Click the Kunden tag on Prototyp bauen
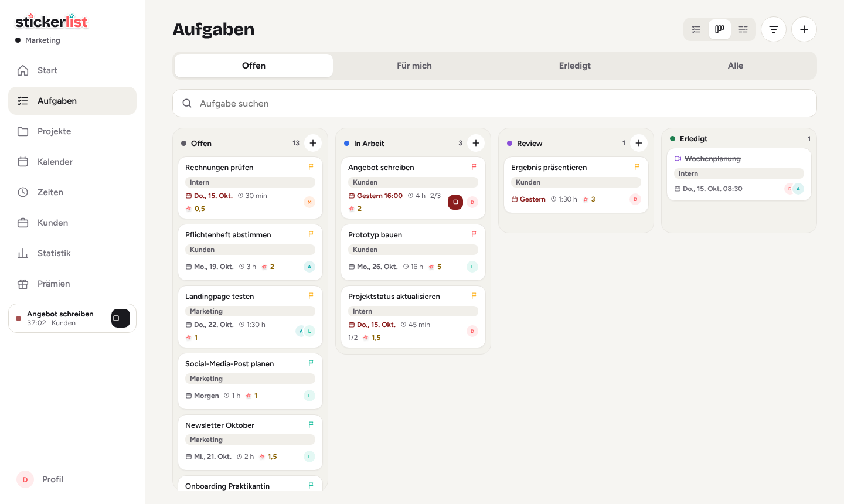 pos(413,250)
